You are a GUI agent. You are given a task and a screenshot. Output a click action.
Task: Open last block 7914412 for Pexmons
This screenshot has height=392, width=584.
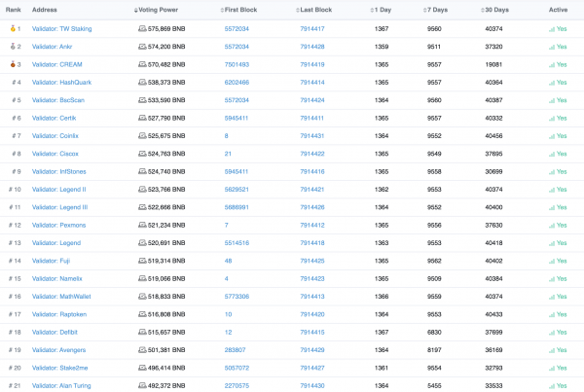[312, 226]
